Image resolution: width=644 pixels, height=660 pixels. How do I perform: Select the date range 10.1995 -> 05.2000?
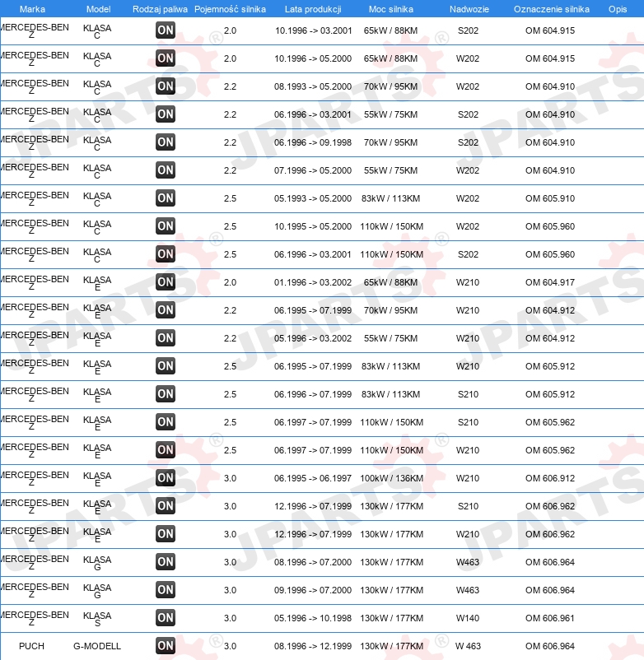click(313, 226)
